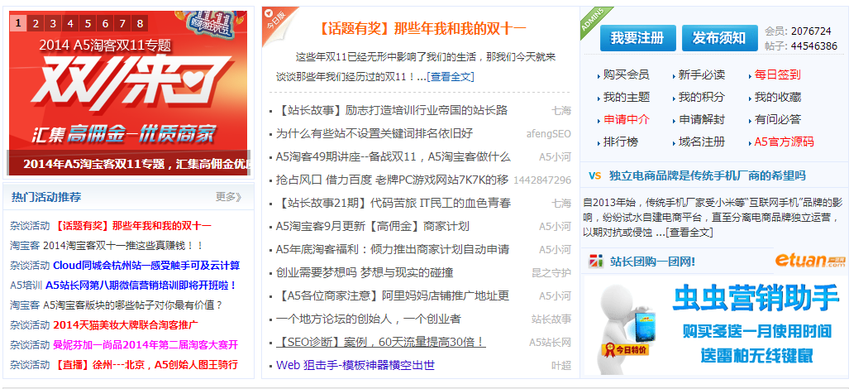The image size is (868, 389).
Task: Open post A5淘宝客9月更新【高佣金】商家计划
Action: [372, 226]
